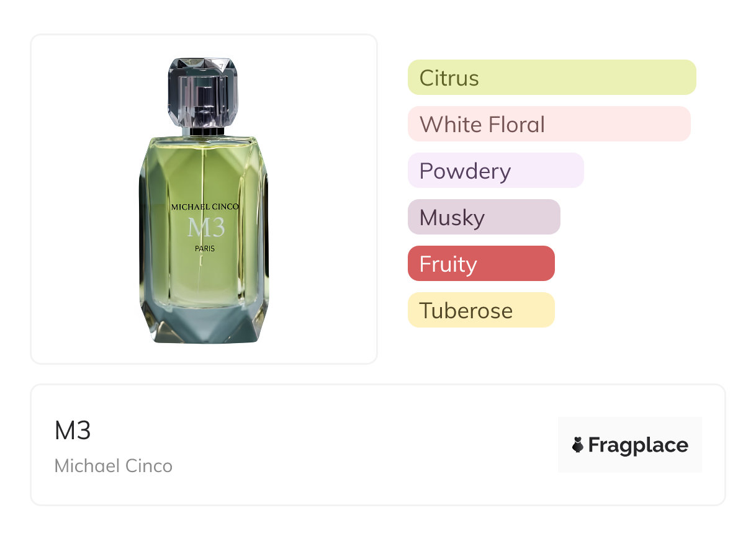
Task: Select the White Floral accord bar
Action: tap(549, 124)
